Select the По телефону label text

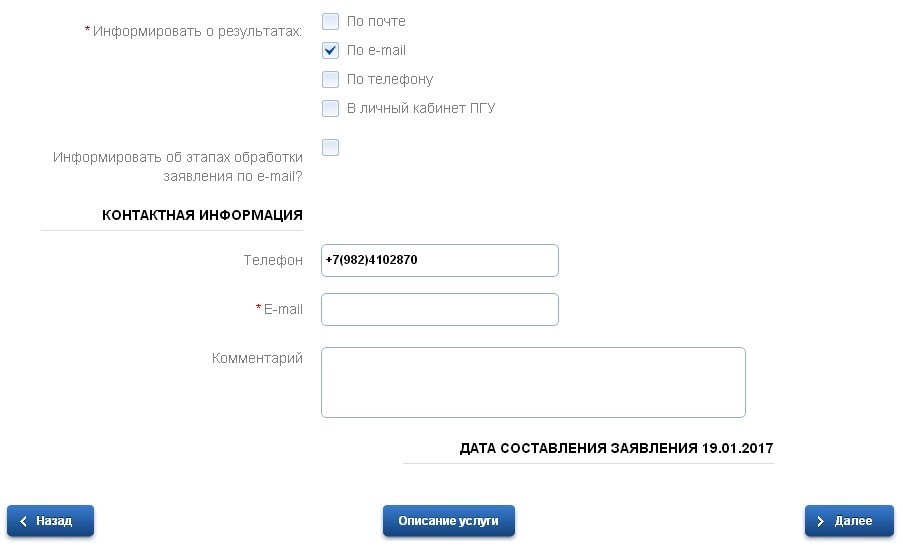click(x=390, y=79)
